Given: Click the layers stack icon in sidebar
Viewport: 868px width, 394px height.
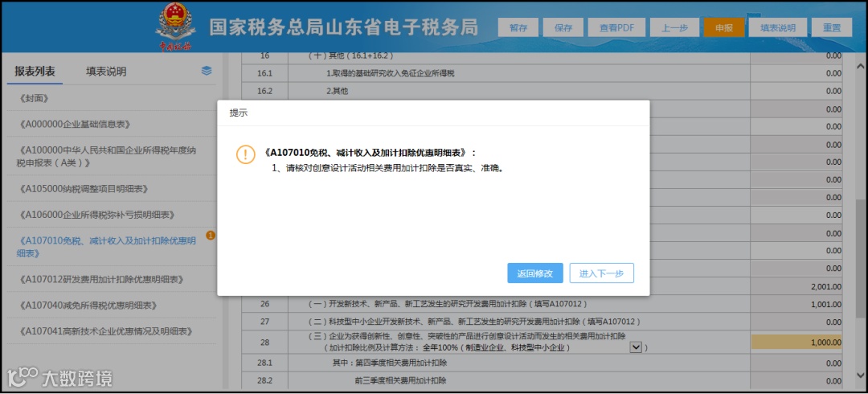Looking at the screenshot, I should (x=207, y=71).
